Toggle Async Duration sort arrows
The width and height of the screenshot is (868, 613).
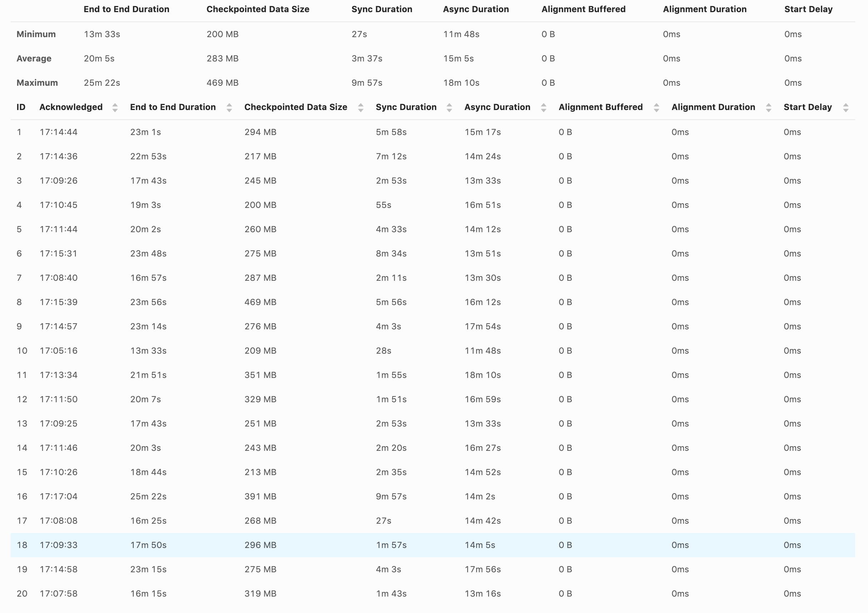click(x=543, y=108)
